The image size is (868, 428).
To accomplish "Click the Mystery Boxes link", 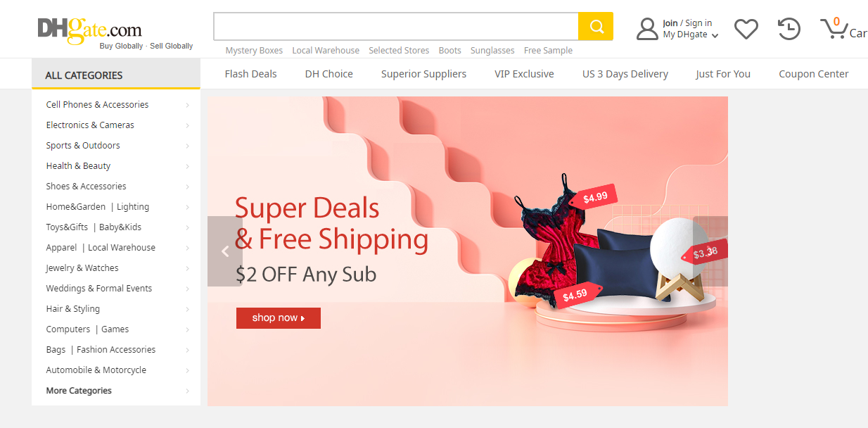I will tap(254, 51).
